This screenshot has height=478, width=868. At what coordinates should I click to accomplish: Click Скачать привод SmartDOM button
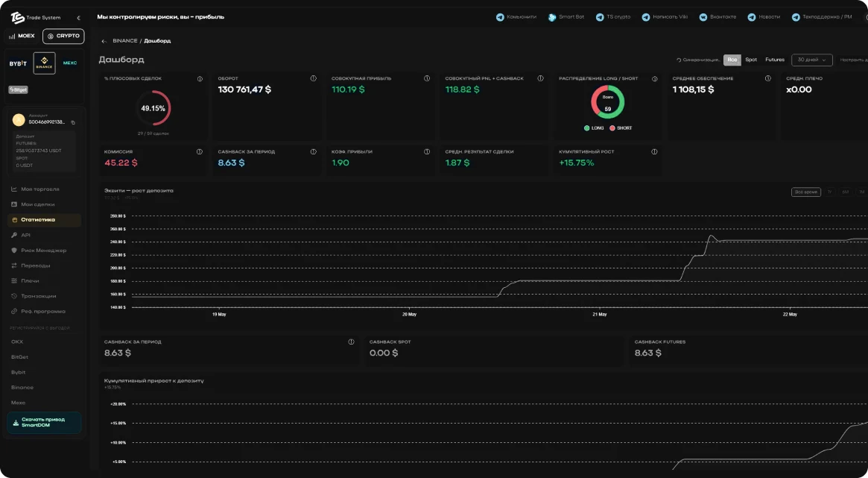[x=44, y=423]
